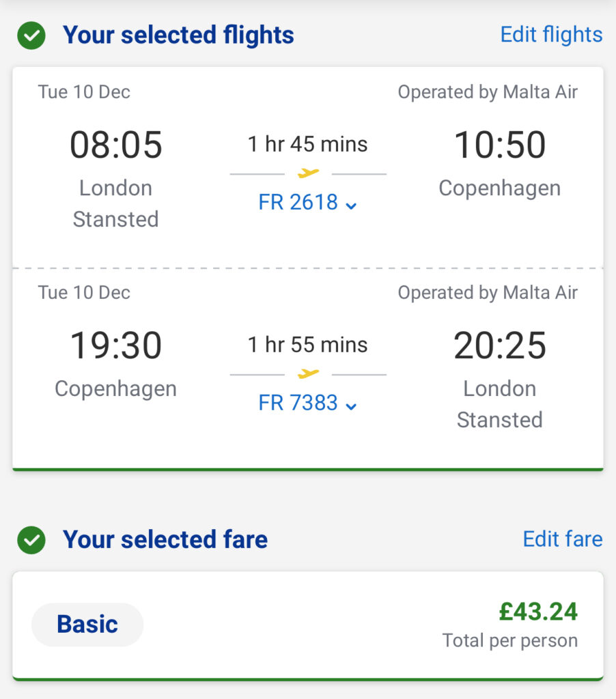
Task: Click green checkmark beside Your selected flights
Action: [x=31, y=35]
